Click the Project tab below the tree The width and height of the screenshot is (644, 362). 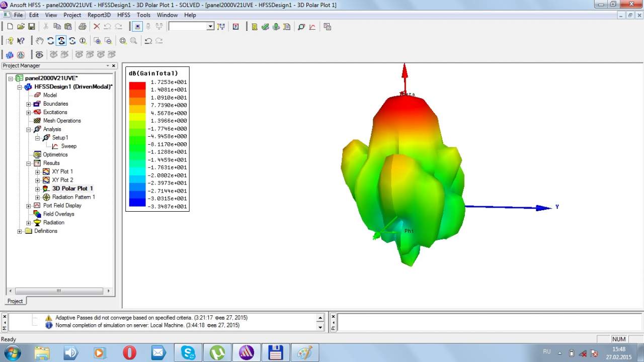click(x=15, y=301)
